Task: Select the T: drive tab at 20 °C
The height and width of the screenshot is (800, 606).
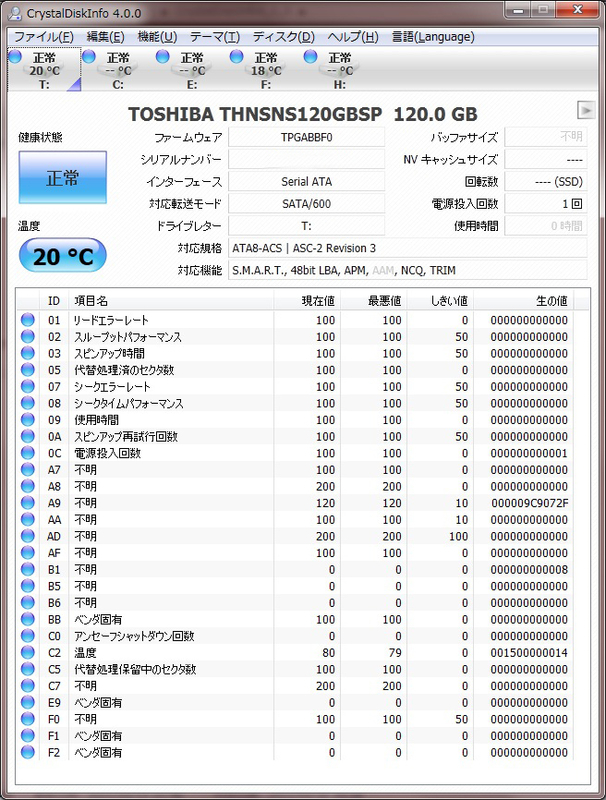Action: tap(44, 70)
